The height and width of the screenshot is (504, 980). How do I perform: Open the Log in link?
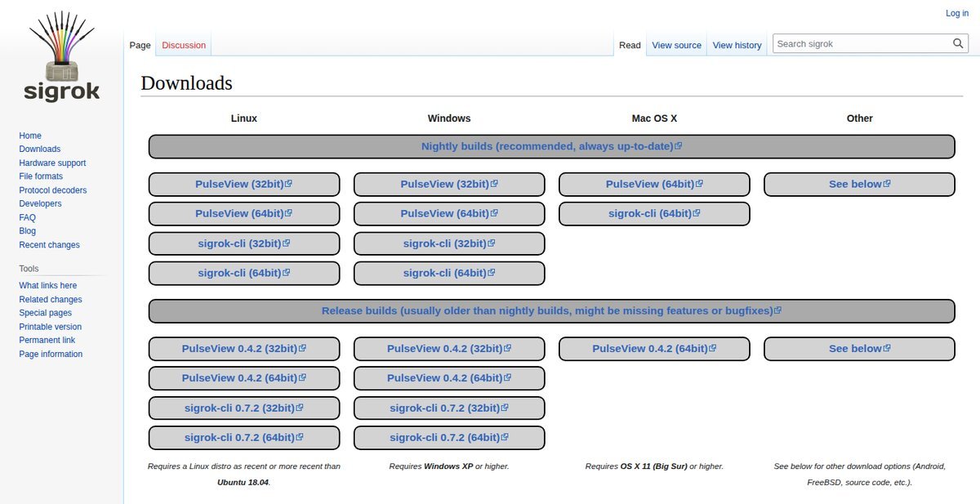(x=957, y=13)
